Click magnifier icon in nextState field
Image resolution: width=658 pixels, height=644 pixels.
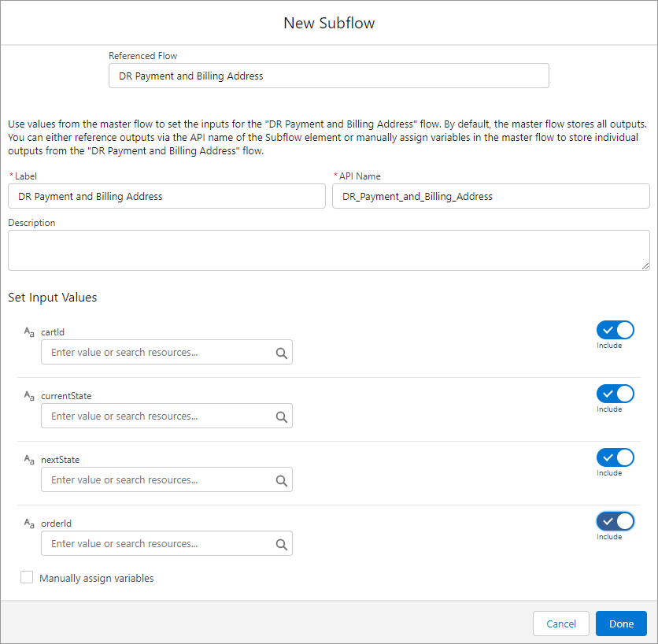pos(281,480)
